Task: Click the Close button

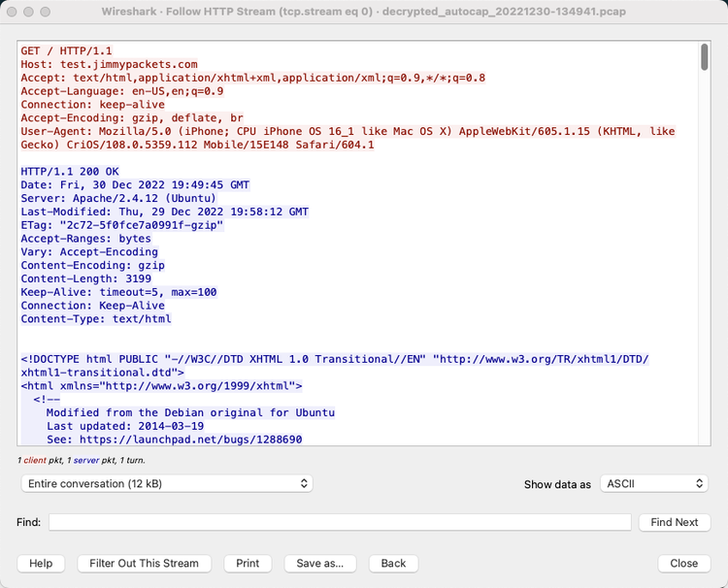Action: [x=684, y=564]
